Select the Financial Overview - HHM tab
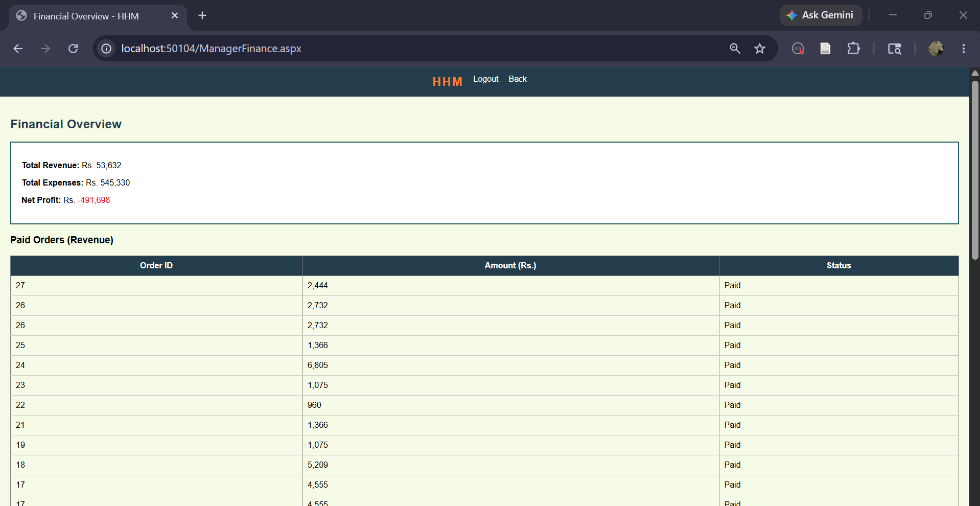The image size is (980, 506). coord(97,16)
